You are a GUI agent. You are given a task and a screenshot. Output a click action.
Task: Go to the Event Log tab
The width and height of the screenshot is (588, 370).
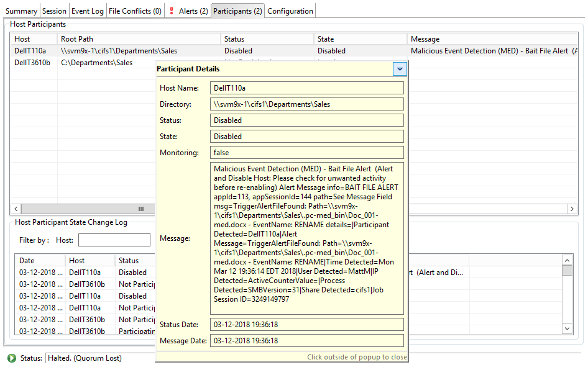coord(87,11)
